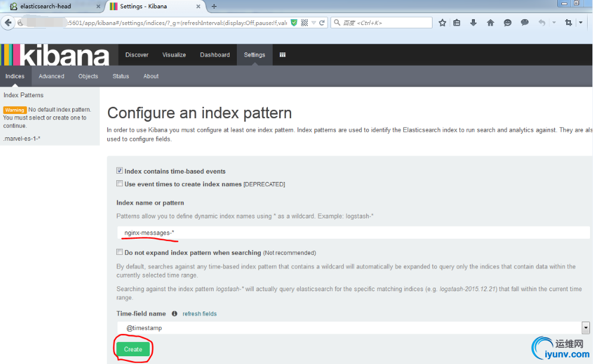The image size is (593, 364).
Task: Open the Kibana apps grid icon
Action: click(283, 55)
